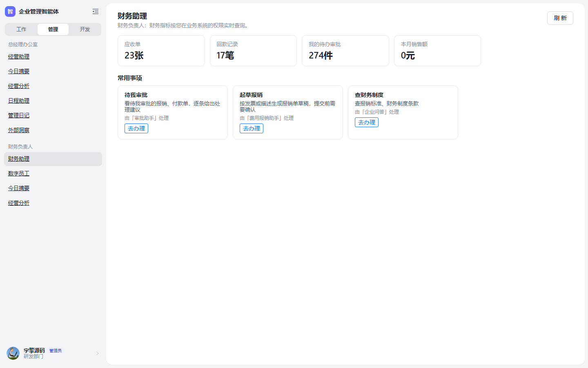588x368 pixels.
Task: Switch to the 工作 tab
Action: coord(21,29)
